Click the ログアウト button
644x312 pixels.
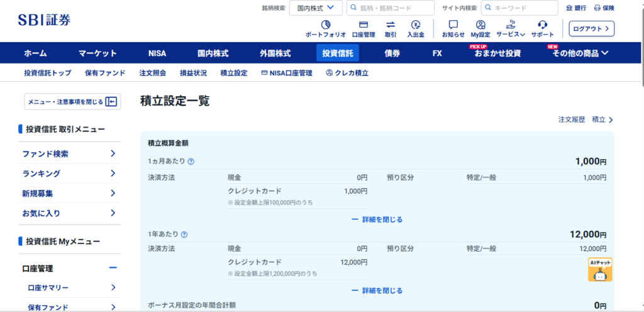(591, 29)
